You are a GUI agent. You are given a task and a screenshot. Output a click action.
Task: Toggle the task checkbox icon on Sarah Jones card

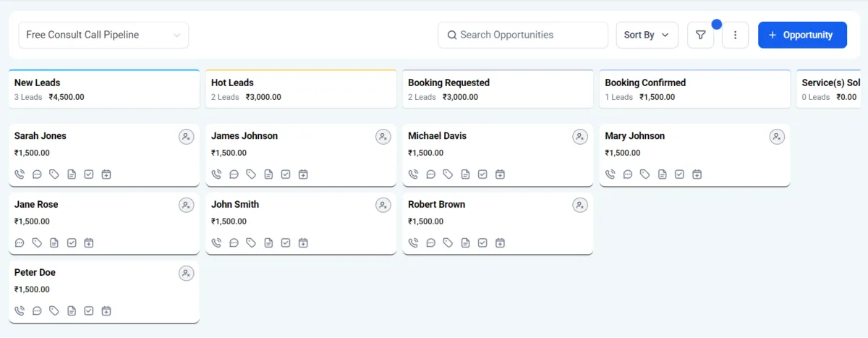point(89,174)
